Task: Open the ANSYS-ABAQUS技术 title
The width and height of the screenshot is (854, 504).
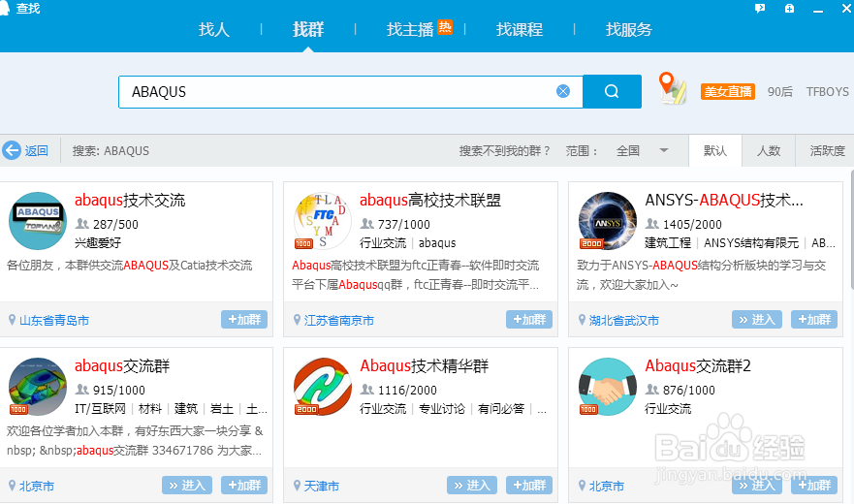Action: [x=724, y=200]
